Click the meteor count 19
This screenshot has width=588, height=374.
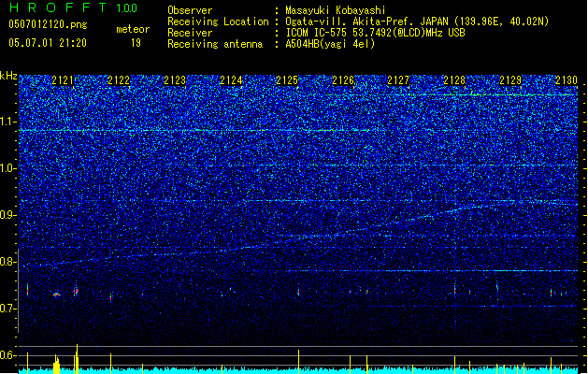click(x=136, y=43)
